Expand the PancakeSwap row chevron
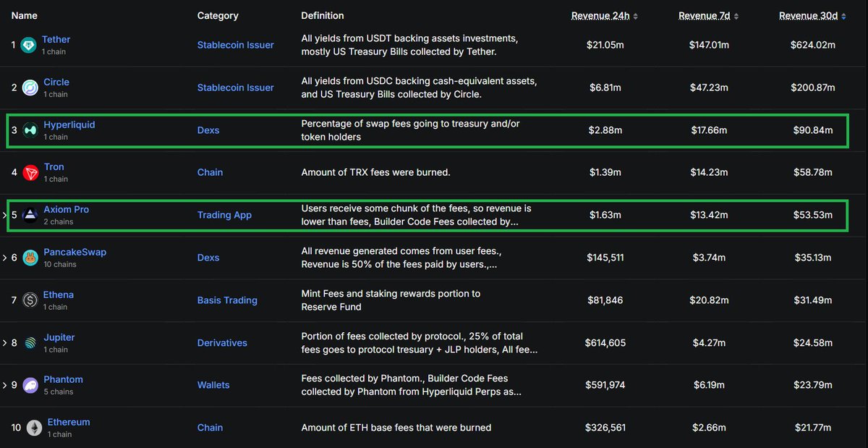The image size is (868, 448). pyautogui.click(x=4, y=258)
